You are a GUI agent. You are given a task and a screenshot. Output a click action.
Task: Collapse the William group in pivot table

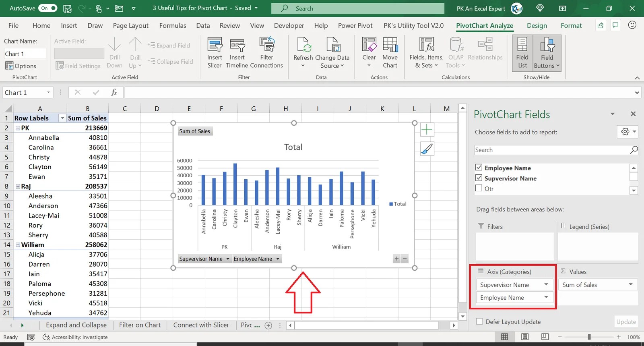[x=18, y=245]
